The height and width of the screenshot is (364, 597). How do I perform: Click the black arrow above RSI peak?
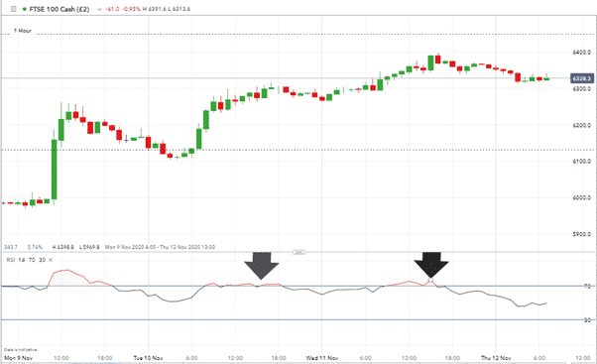point(431,265)
